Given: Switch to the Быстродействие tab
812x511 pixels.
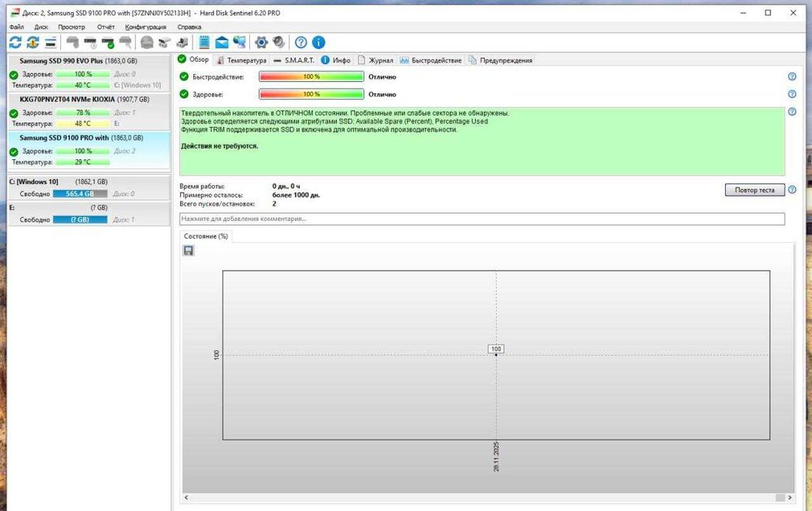Looking at the screenshot, I should (430, 60).
